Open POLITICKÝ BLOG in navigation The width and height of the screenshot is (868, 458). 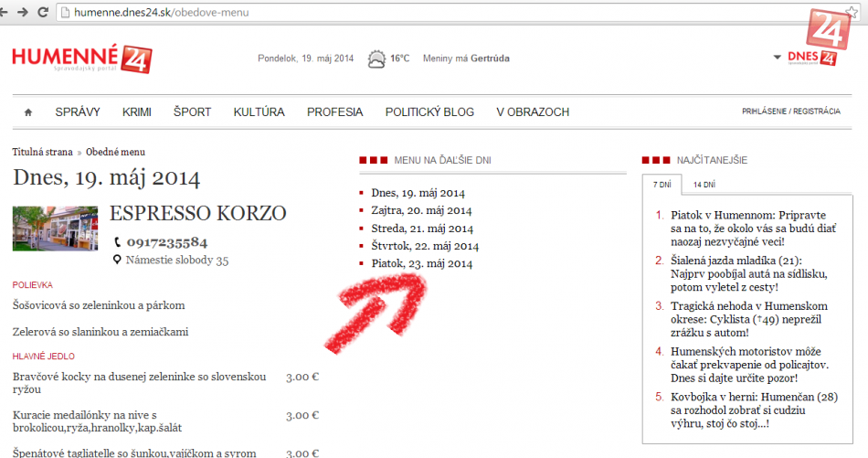point(429,112)
